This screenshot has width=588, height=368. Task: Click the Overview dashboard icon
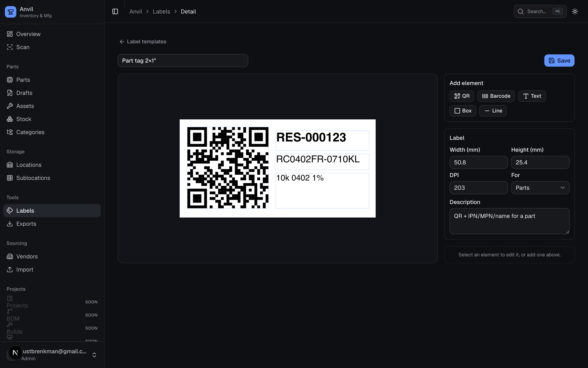[10, 34]
